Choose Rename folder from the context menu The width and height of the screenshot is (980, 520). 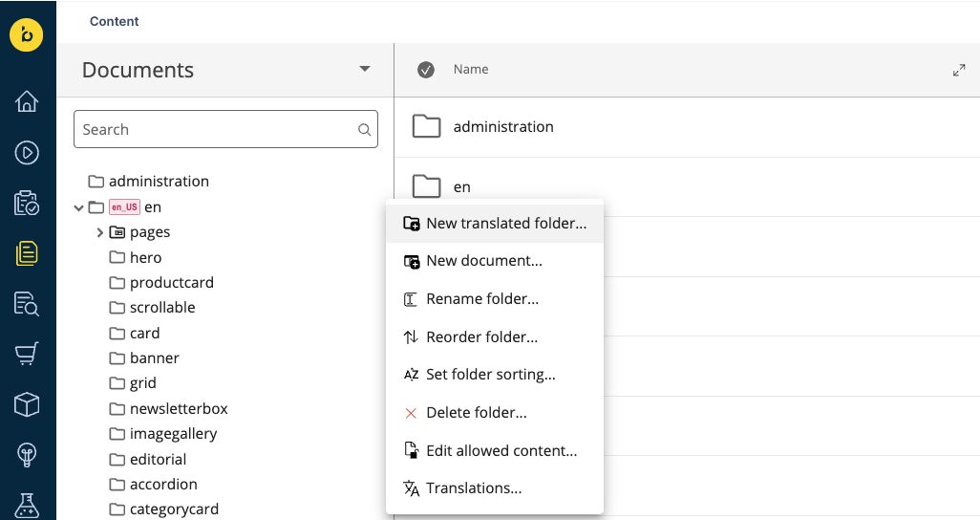pyautogui.click(x=495, y=299)
